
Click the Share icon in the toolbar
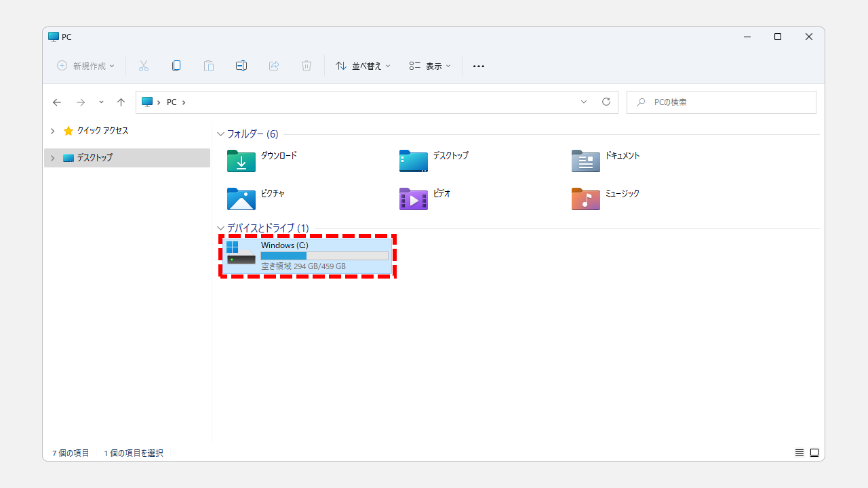tap(273, 66)
